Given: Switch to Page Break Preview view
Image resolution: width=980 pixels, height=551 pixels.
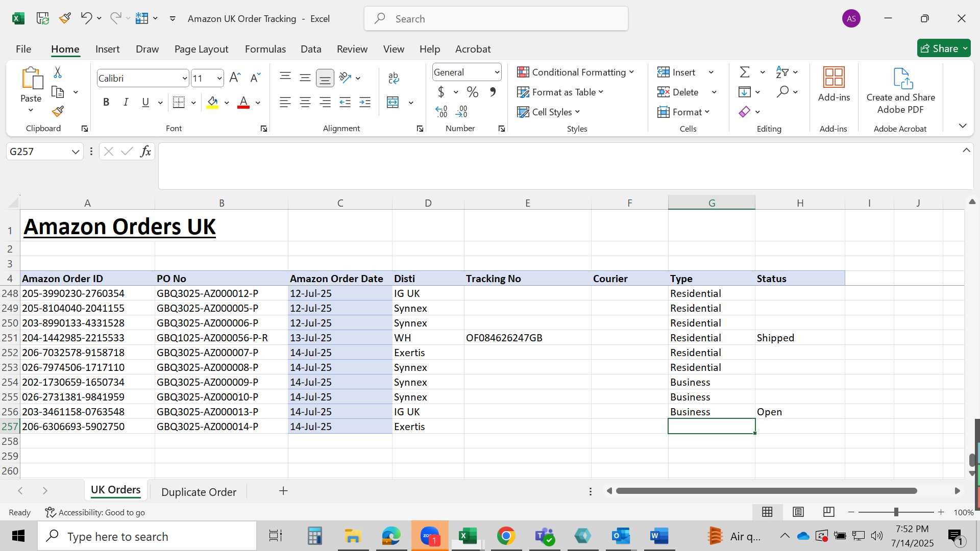Looking at the screenshot, I should coord(829,512).
